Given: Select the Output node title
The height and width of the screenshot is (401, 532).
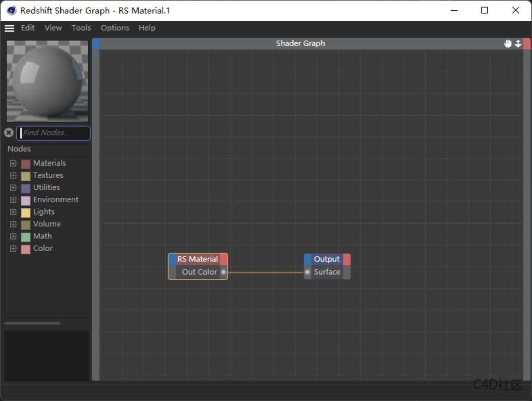Looking at the screenshot, I should (x=327, y=259).
